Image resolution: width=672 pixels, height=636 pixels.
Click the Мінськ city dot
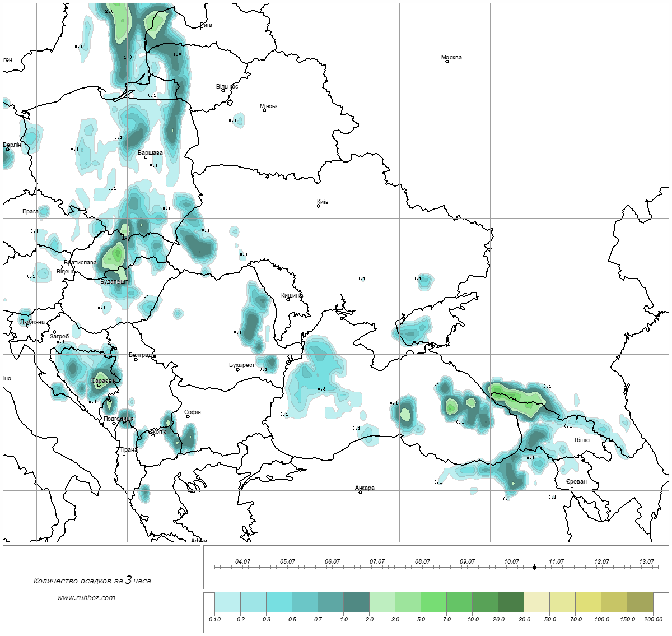(264, 110)
